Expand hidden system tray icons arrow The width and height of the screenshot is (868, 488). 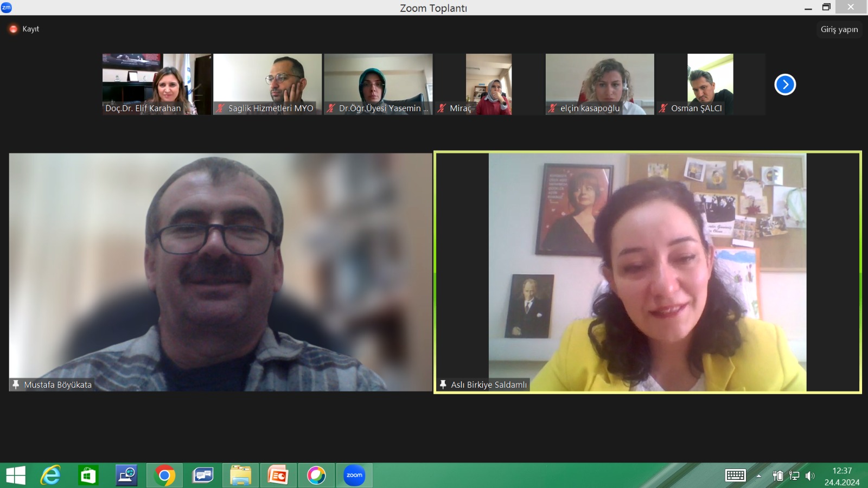point(758,476)
